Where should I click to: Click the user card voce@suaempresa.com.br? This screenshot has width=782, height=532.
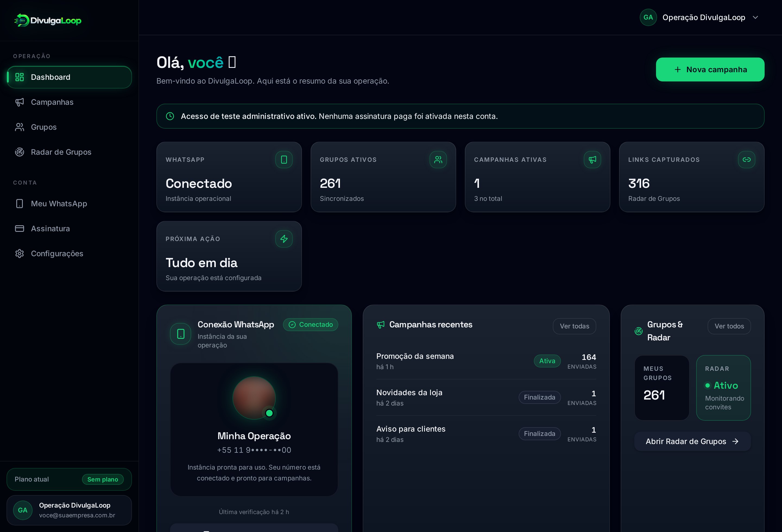[x=69, y=510]
